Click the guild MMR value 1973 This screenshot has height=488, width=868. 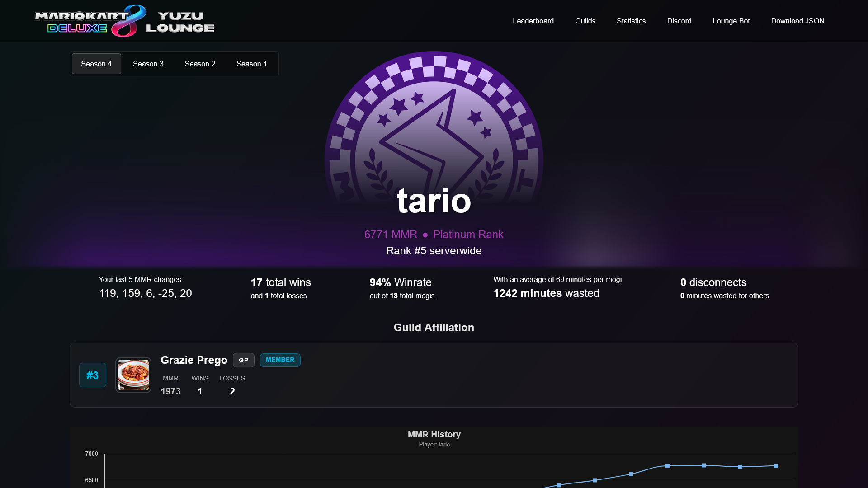coord(170,391)
